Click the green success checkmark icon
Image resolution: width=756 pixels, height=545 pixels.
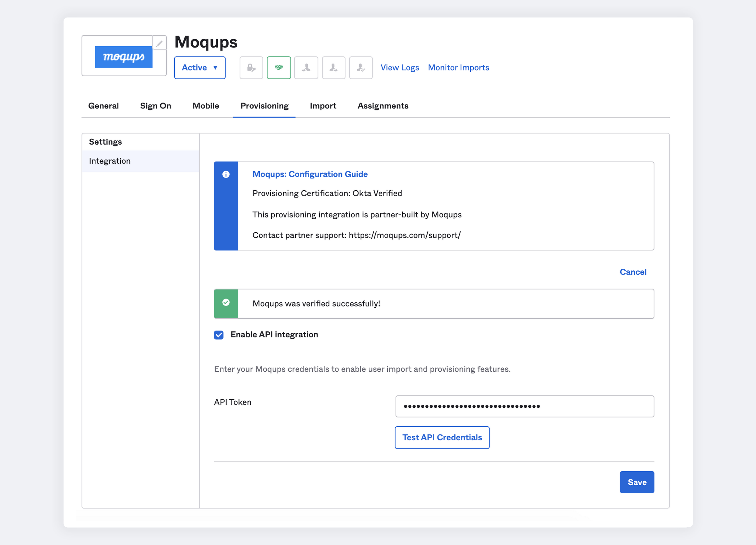[x=226, y=302]
